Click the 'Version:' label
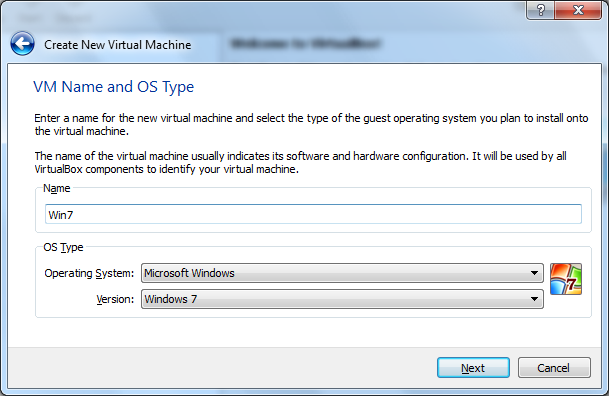The width and height of the screenshot is (609, 396). (115, 299)
